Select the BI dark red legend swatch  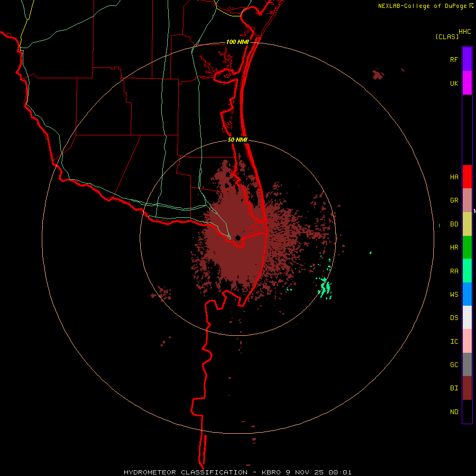click(x=467, y=388)
